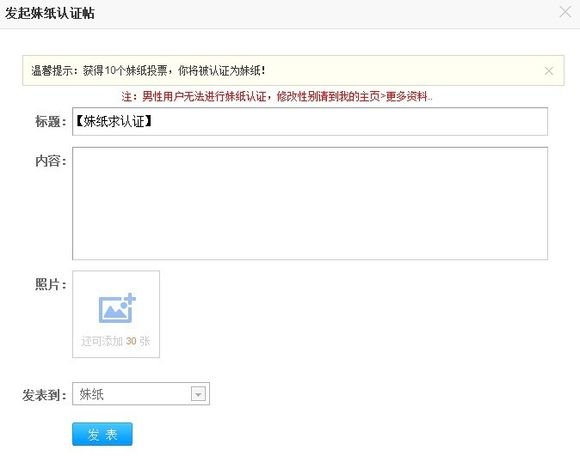Click the 内容: label
This screenshot has height=468, width=580.
point(51,161)
